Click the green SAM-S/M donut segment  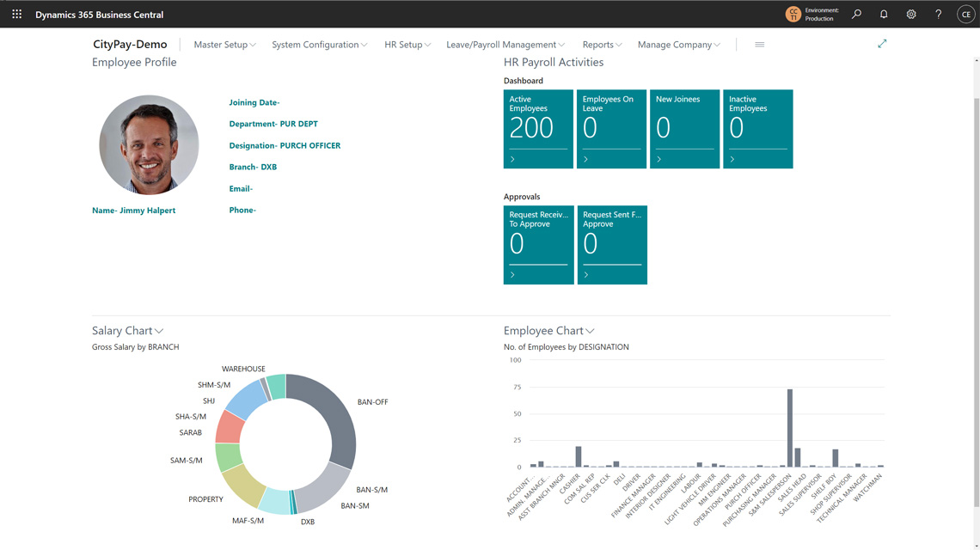pos(227,456)
